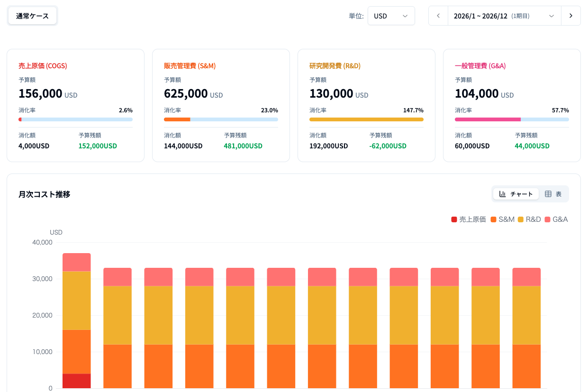
Task: Click the yellow R&D legend square
Action: click(521, 219)
